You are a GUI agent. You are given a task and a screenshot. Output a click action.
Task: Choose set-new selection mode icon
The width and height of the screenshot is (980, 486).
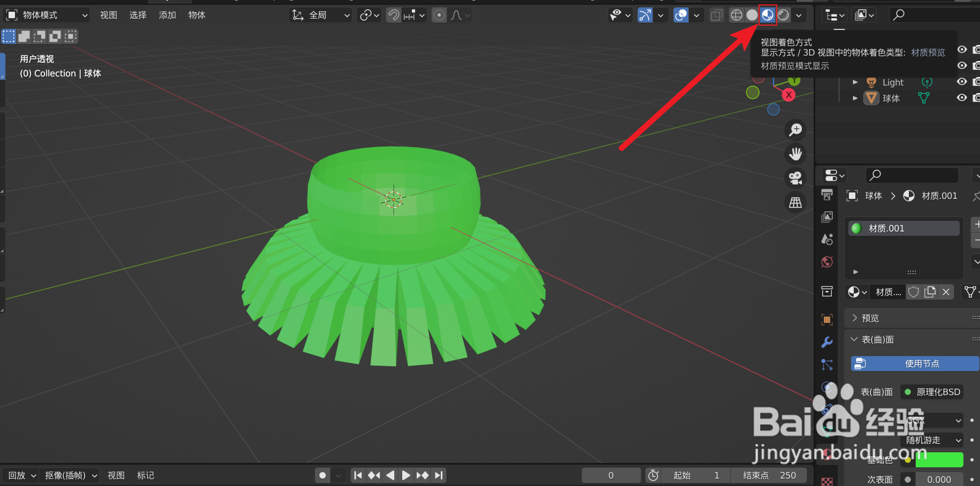coord(9,36)
